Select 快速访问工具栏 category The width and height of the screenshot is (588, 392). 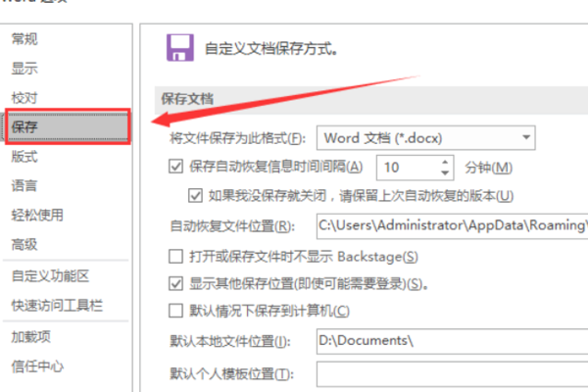coord(57,306)
